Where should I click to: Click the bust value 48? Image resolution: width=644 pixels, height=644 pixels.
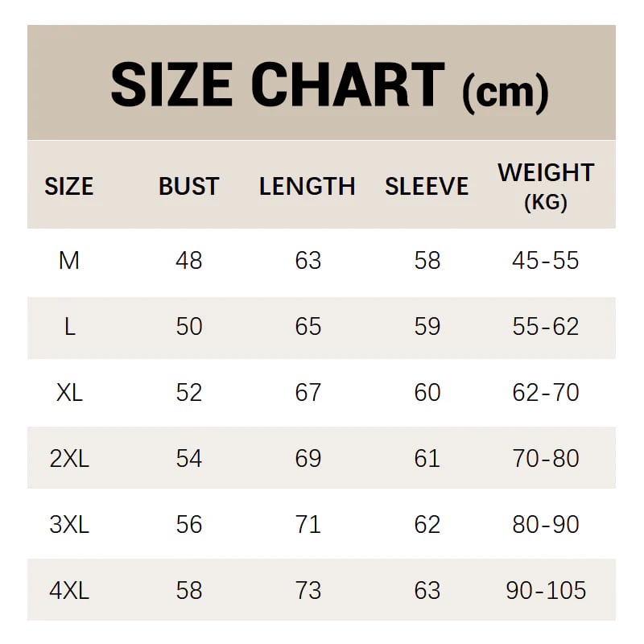pos(189,261)
